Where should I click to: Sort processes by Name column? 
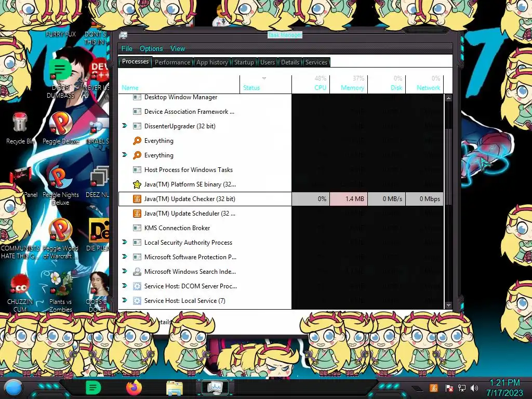coord(179,85)
